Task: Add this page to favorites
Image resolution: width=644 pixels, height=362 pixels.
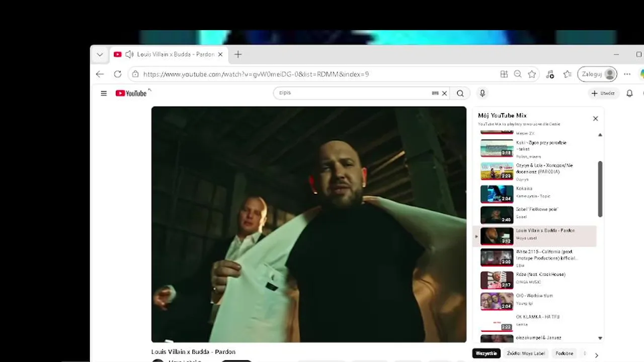Action: 532,74
